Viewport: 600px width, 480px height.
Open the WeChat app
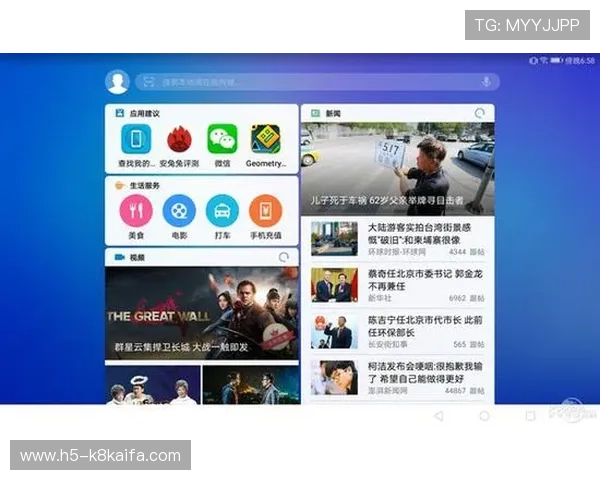click(x=222, y=140)
